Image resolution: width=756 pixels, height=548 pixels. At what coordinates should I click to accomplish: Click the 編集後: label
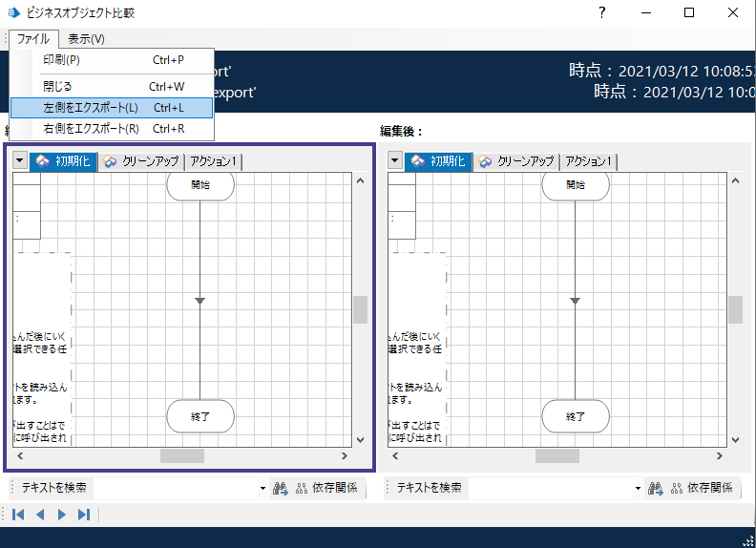click(x=401, y=131)
